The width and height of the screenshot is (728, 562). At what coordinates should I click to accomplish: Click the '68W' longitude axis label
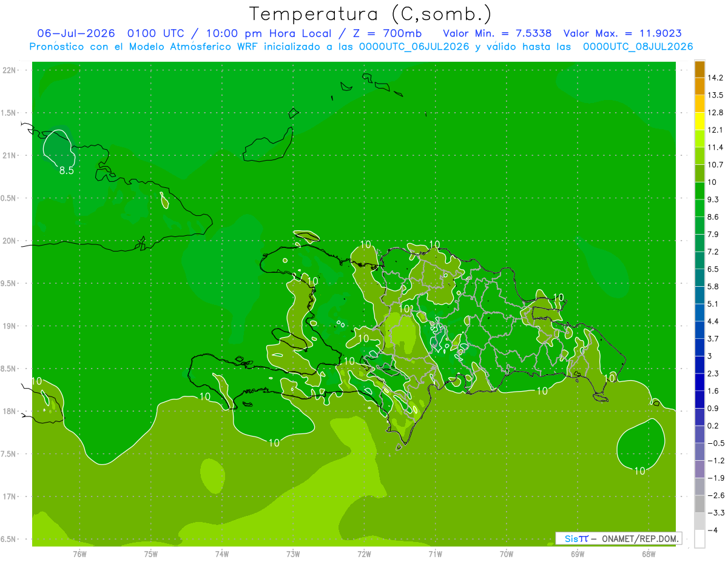pos(649,554)
